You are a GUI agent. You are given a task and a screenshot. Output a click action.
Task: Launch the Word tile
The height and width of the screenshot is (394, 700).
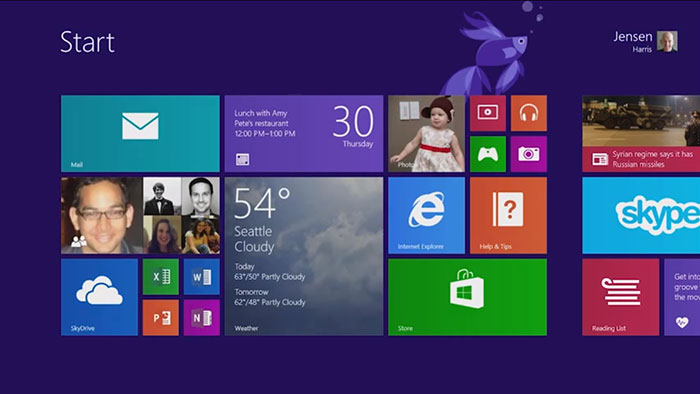(x=202, y=277)
